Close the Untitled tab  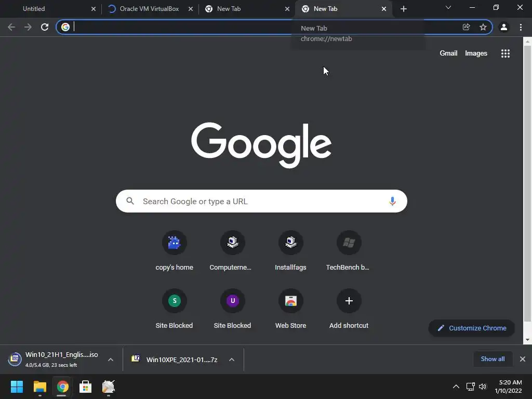(x=94, y=9)
